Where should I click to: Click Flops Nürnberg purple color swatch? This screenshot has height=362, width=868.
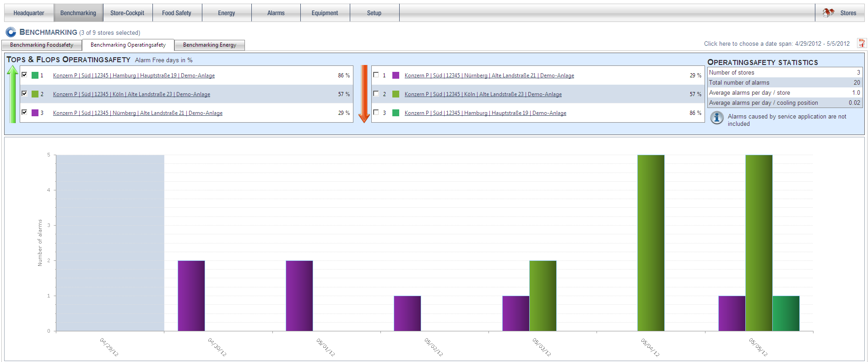[x=396, y=75]
